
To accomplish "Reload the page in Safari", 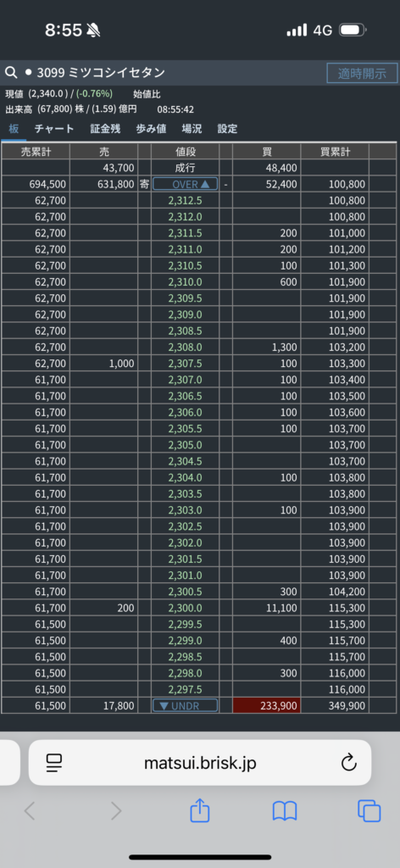I will [x=348, y=763].
